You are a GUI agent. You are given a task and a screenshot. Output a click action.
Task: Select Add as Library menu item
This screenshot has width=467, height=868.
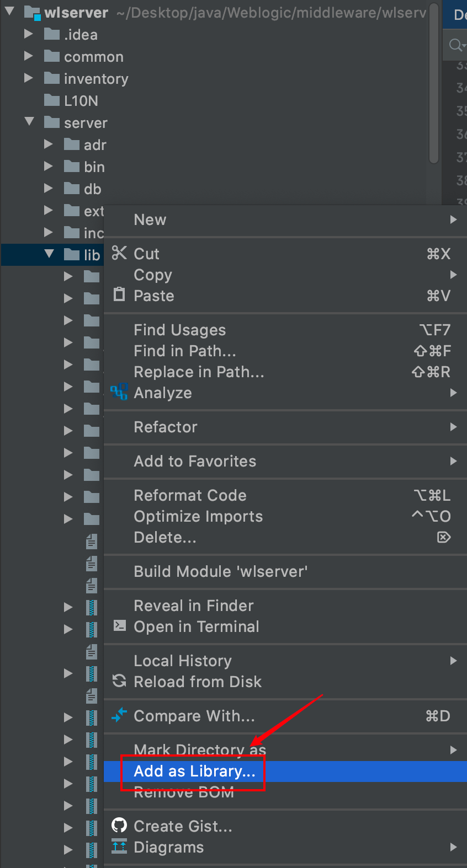tap(194, 771)
